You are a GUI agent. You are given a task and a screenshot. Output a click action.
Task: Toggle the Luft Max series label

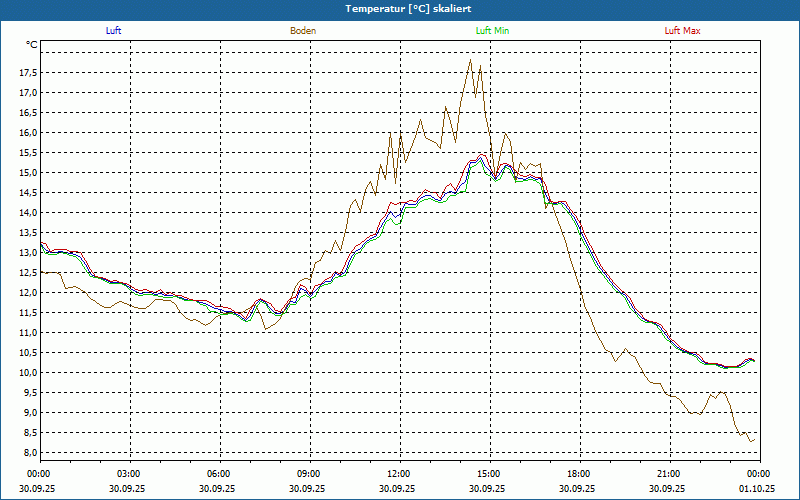(683, 31)
